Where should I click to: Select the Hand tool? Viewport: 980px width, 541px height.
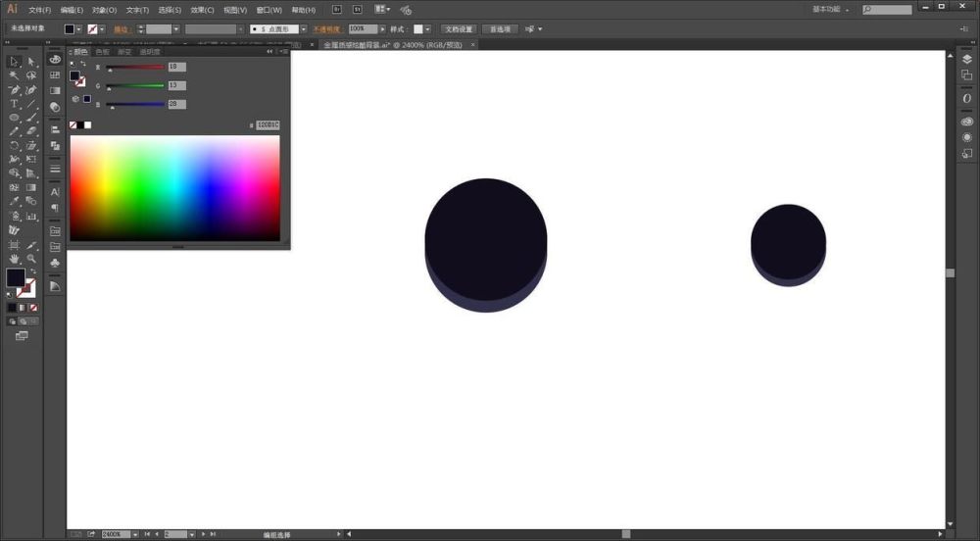(15, 259)
